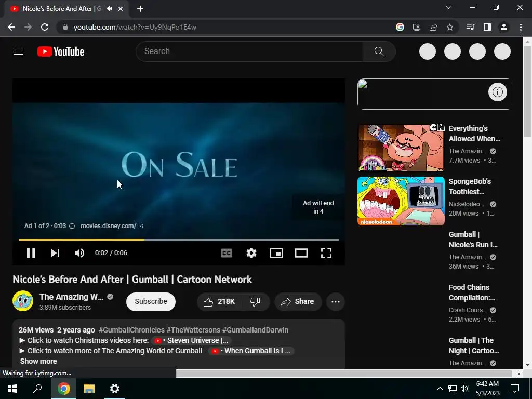Image resolution: width=532 pixels, height=399 pixels.
Task: View site information lock icon
Action: 65,27
